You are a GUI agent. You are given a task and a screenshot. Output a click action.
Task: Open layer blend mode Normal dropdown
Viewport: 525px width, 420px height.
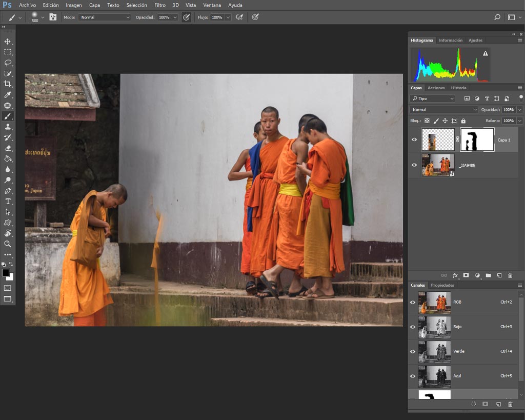pyautogui.click(x=444, y=110)
